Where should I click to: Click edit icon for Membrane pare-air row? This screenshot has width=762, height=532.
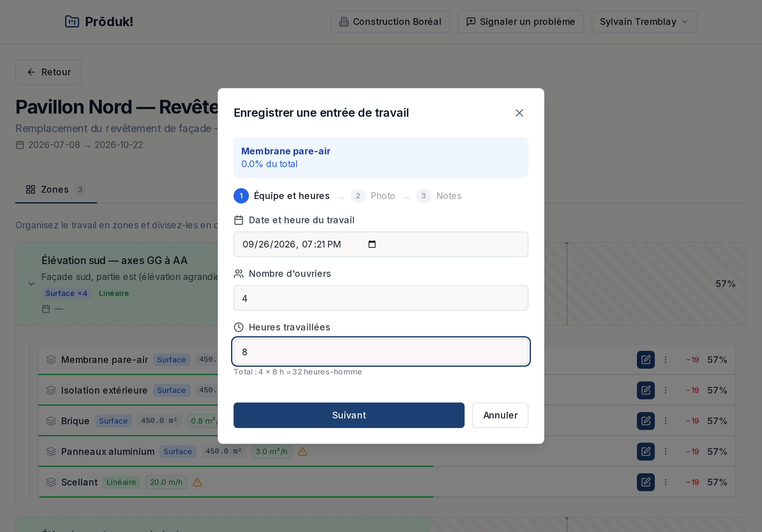tap(646, 359)
